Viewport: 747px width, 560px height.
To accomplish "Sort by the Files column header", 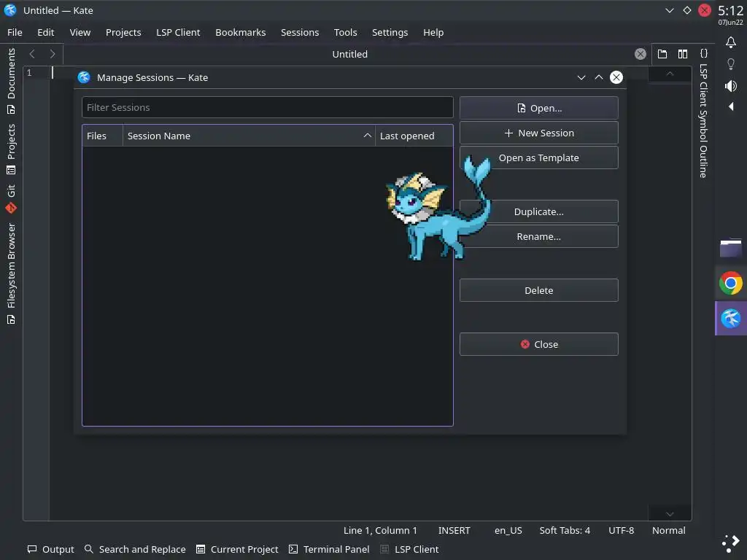I will click(102, 136).
